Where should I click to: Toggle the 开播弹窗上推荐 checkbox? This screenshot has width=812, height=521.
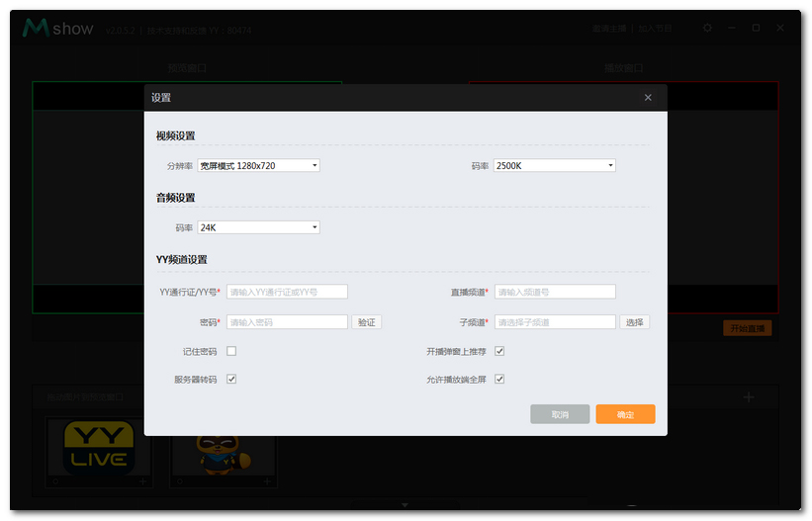(499, 351)
